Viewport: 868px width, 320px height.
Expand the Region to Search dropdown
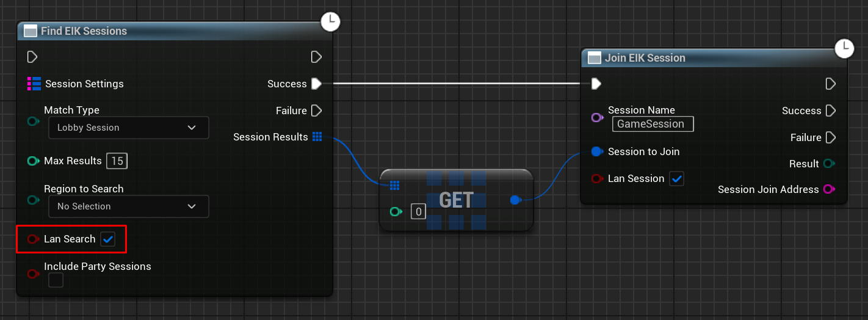point(128,206)
